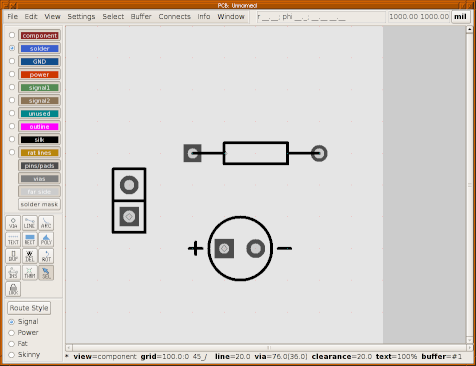Open the Buffer menu
The width and height of the screenshot is (476, 366).
(141, 17)
